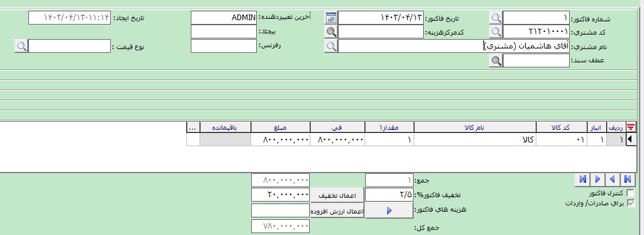Image resolution: width=644 pixels, height=235 pixels.
Task: Click اعمال ارزش افزوده button
Action: [337, 211]
